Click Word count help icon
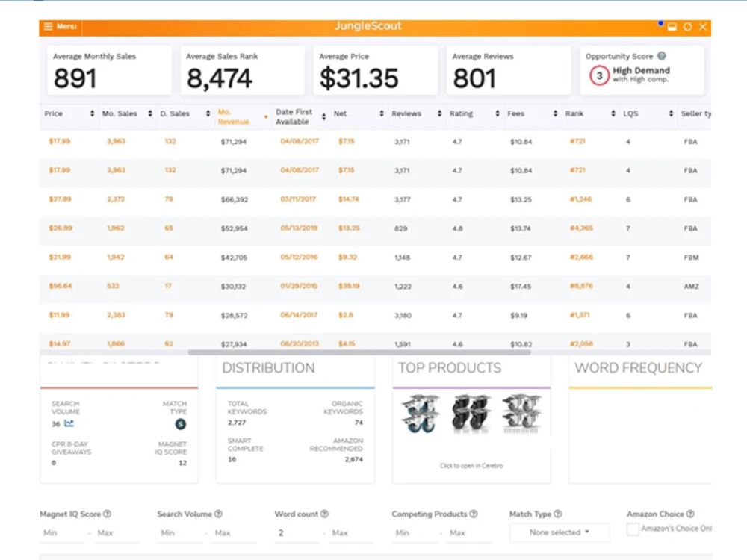This screenshot has height=560, width=747. point(324,514)
